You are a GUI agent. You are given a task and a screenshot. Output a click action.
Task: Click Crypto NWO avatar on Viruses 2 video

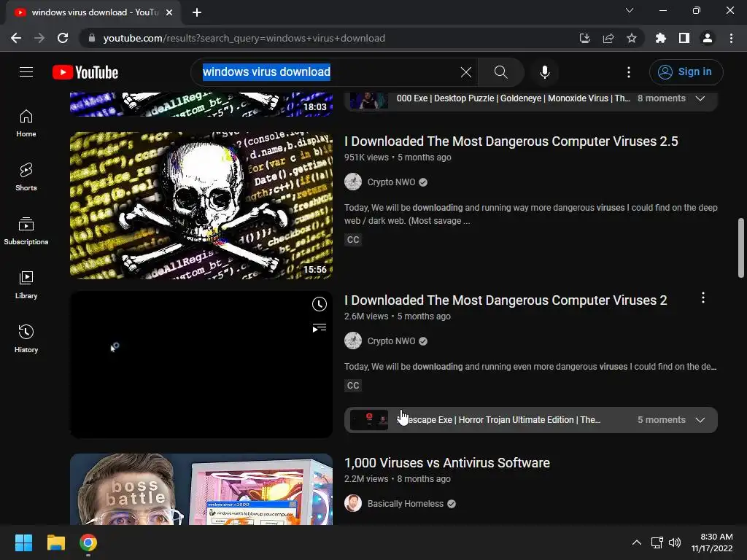point(353,341)
